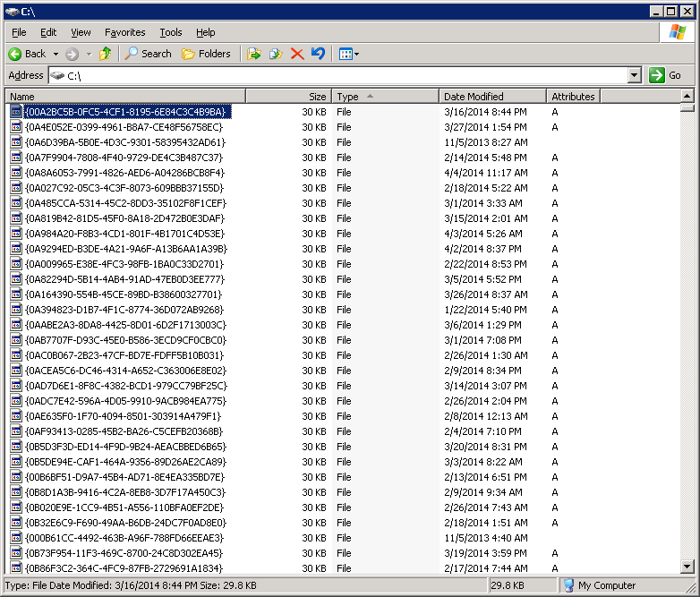This screenshot has width=700, height=597.
Task: Go up one folder level
Action: point(106,54)
